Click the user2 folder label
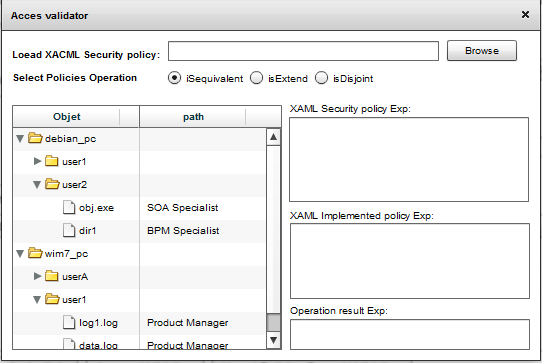Image resolution: width=542 pixels, height=363 pixels. click(74, 185)
